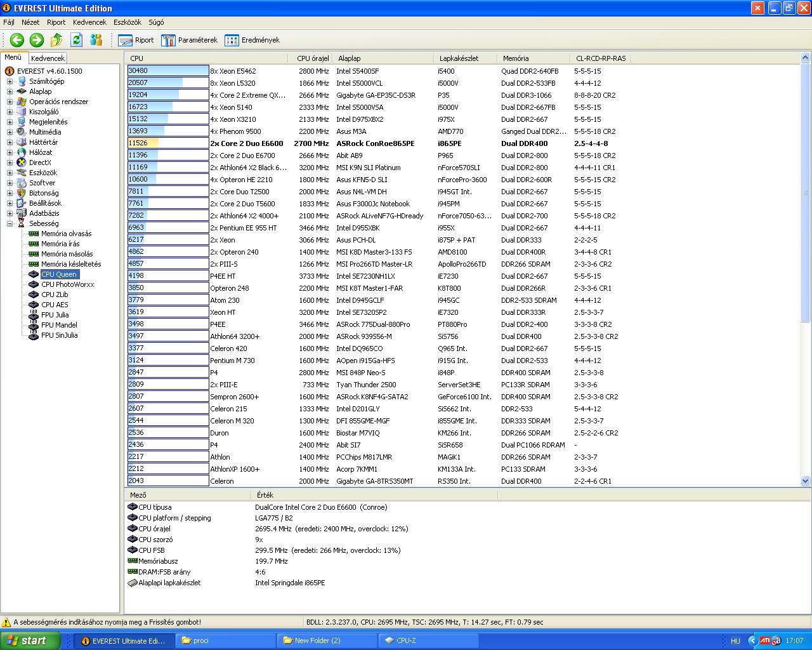The image size is (812, 650).
Task: Sort by Lapkakészlet column header
Action: 467,58
